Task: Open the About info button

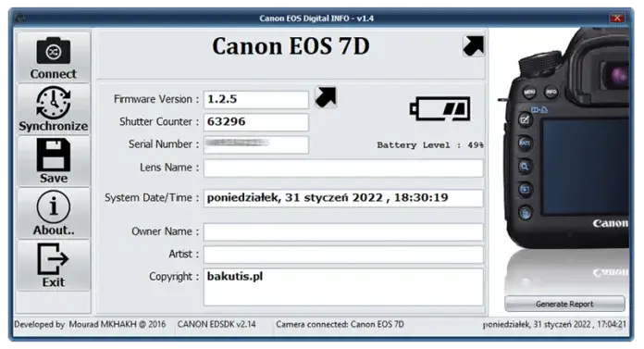Action: pyautogui.click(x=54, y=213)
